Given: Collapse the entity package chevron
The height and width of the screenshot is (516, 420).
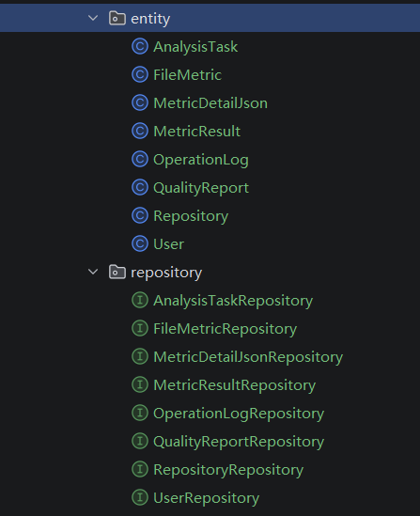Looking at the screenshot, I should click(x=93, y=18).
